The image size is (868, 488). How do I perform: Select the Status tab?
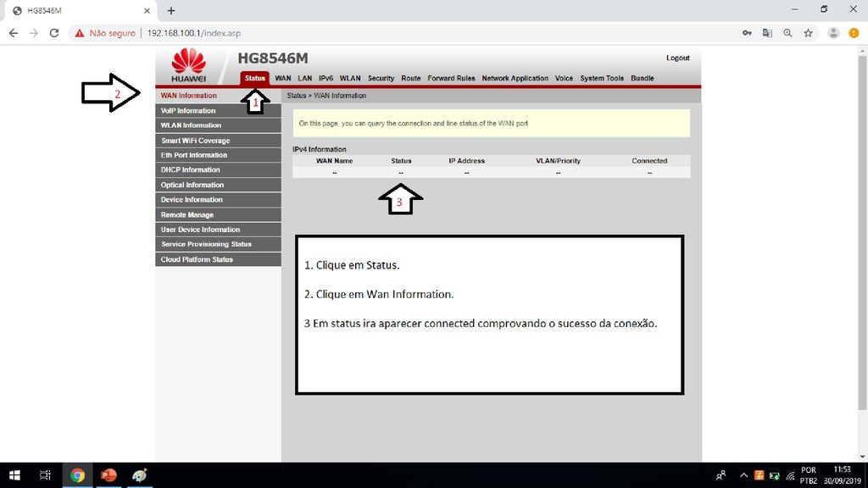click(254, 78)
